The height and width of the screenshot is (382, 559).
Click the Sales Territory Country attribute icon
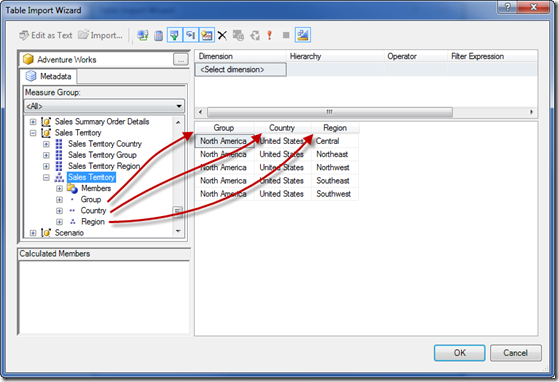pyautogui.click(x=59, y=144)
